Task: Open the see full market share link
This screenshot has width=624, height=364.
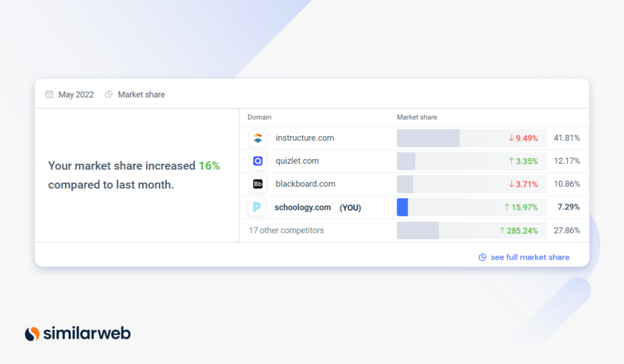Action: pyautogui.click(x=524, y=257)
